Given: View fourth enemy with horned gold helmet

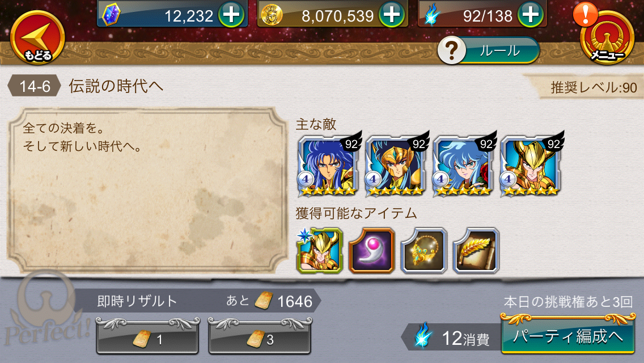Looking at the screenshot, I should 531,166.
